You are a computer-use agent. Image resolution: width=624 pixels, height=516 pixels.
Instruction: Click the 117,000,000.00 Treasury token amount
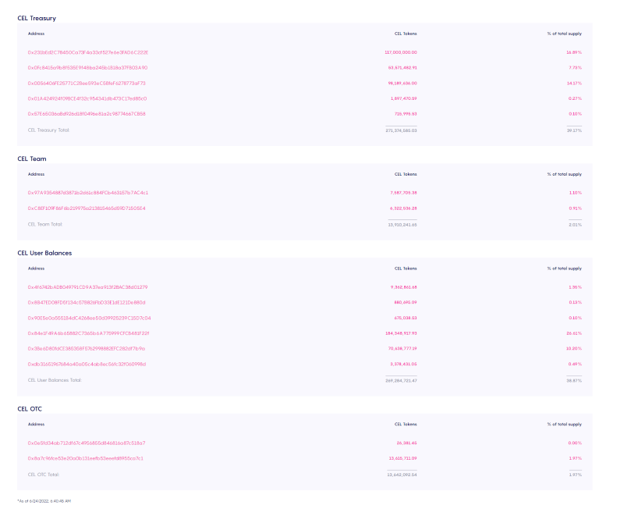pos(401,52)
